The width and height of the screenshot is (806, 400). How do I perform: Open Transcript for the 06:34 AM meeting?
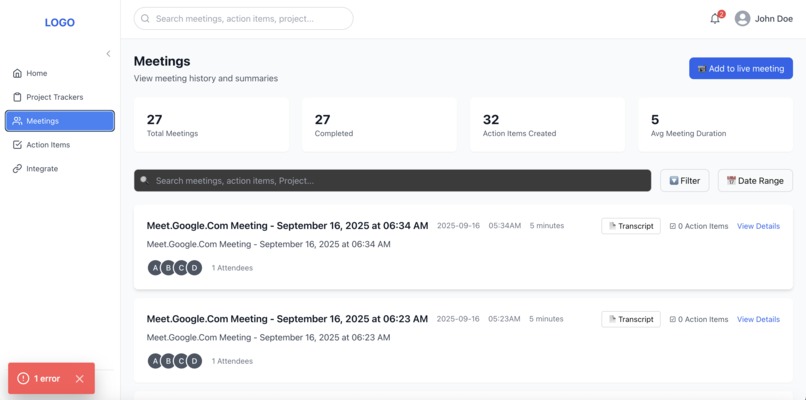point(631,226)
